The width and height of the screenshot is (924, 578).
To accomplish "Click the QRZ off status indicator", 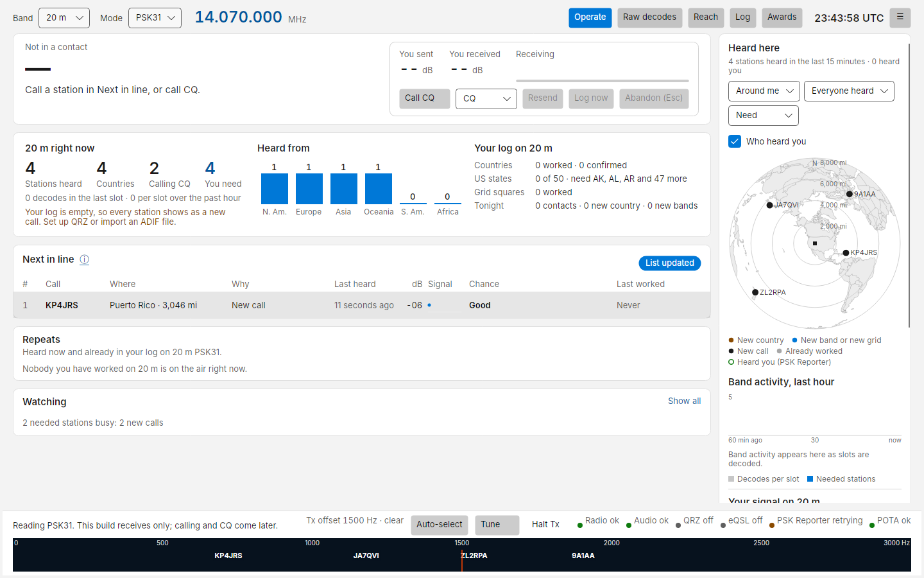I will [x=694, y=521].
